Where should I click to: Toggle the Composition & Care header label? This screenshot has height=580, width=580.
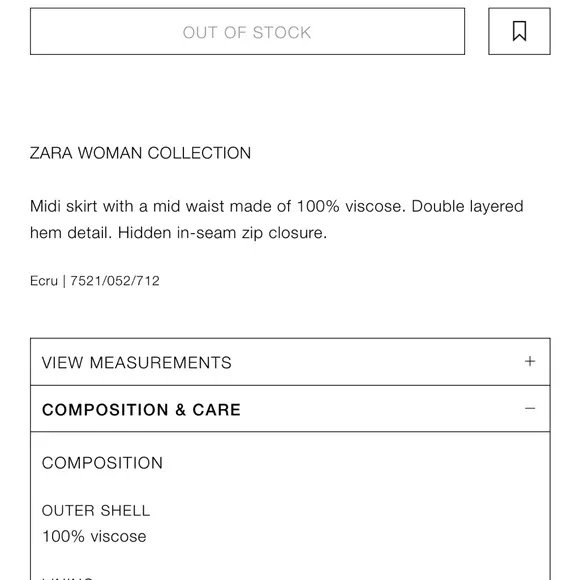click(x=141, y=410)
